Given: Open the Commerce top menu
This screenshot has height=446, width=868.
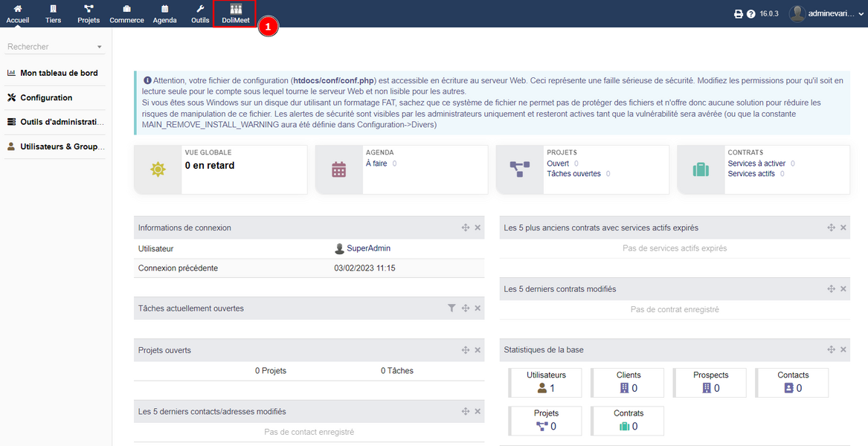Looking at the screenshot, I should click(126, 13).
